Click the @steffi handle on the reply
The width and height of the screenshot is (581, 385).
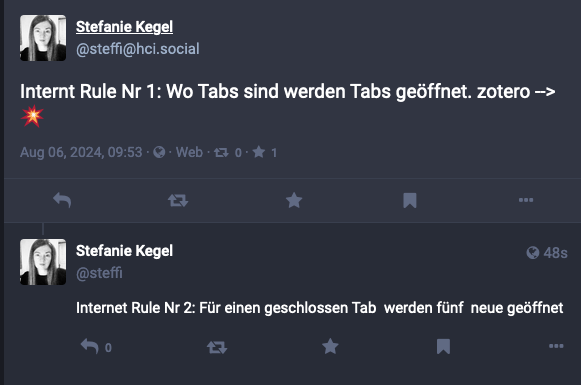click(99, 273)
